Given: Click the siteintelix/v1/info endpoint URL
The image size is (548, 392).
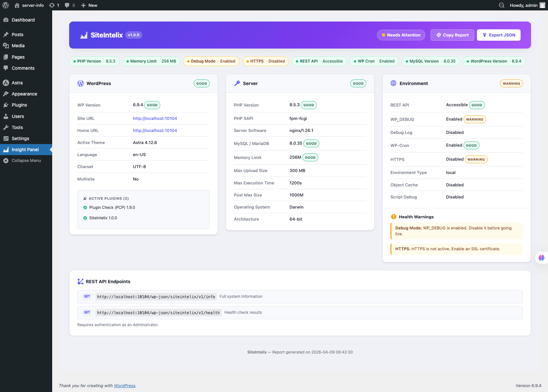Looking at the screenshot, I should (156, 297).
